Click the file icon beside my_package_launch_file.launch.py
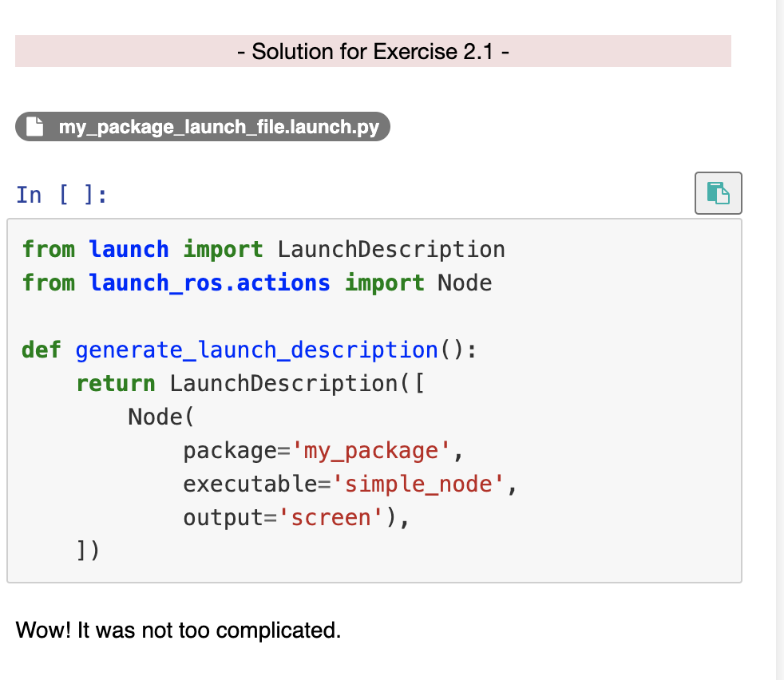784x680 pixels. 34,126
